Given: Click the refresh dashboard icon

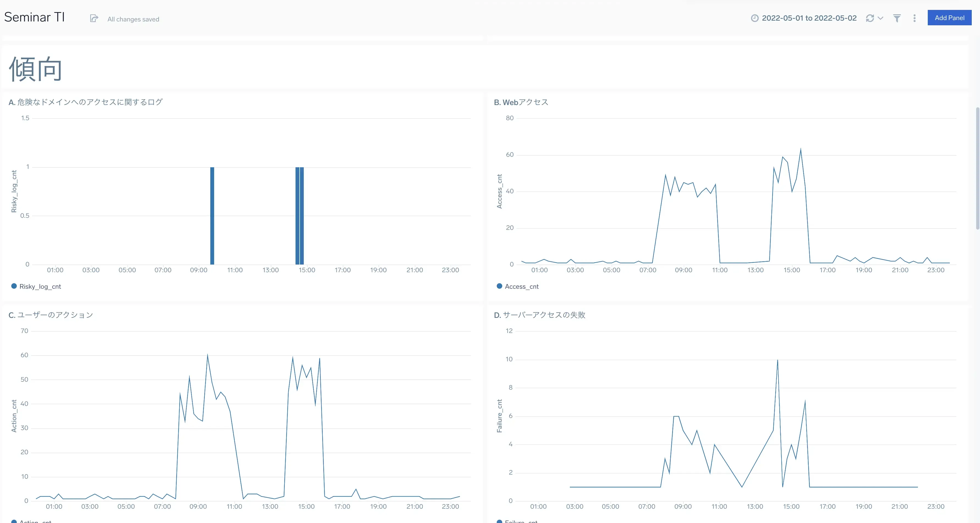Looking at the screenshot, I should (870, 18).
